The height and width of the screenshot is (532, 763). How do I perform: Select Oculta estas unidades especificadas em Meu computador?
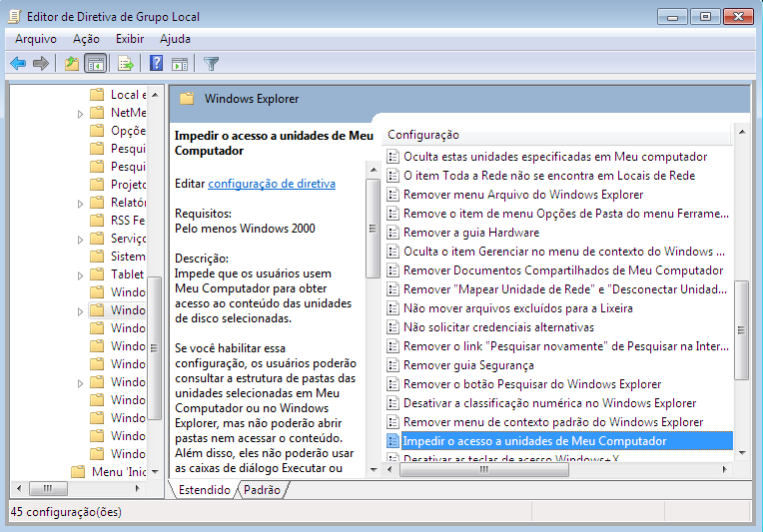(555, 157)
